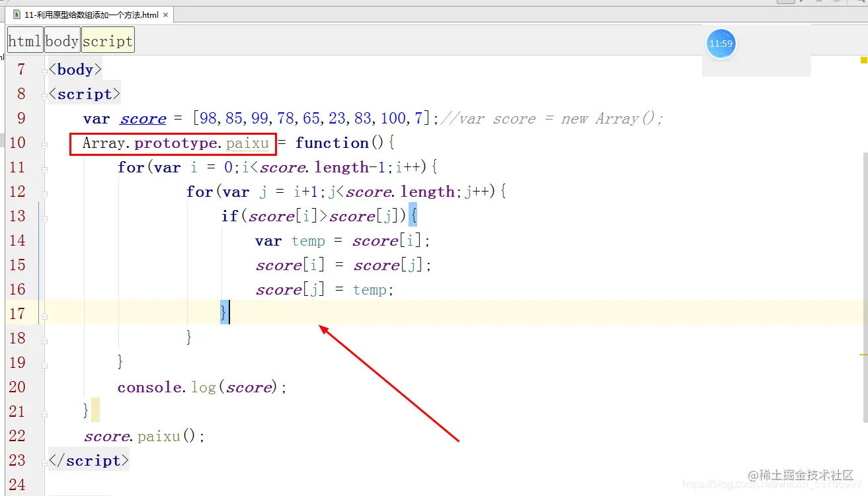Click var temp = score[i] on line 14

(338, 241)
